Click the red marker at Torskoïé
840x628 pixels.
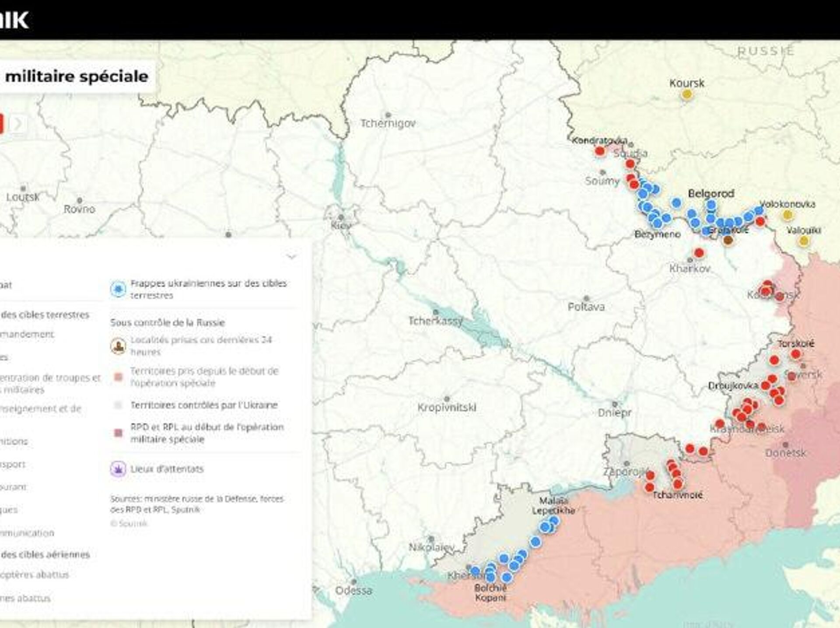click(x=796, y=354)
